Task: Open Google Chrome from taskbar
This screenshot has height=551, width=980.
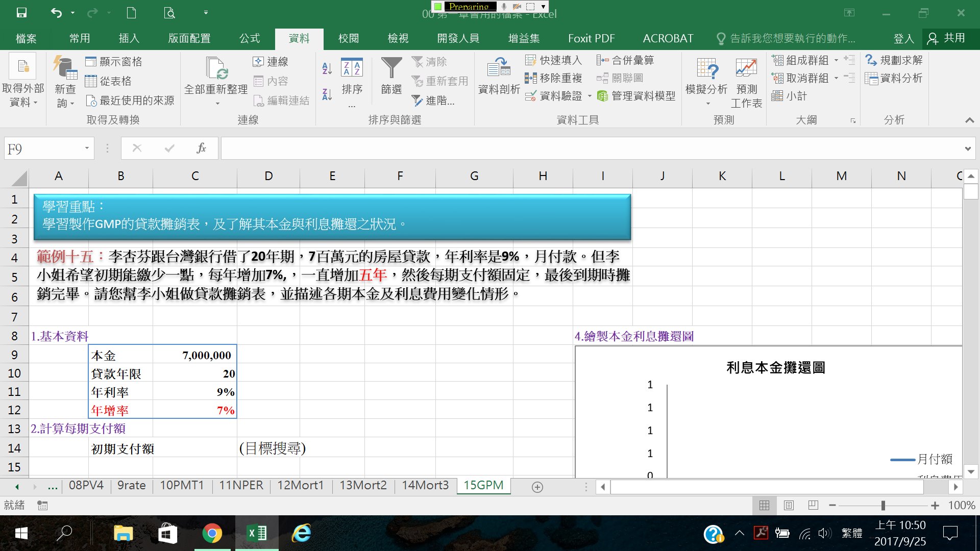Action: 212,533
